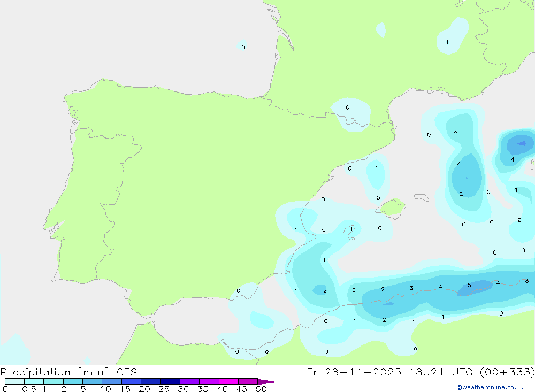Click legend label '0.1'

click(x=10, y=389)
